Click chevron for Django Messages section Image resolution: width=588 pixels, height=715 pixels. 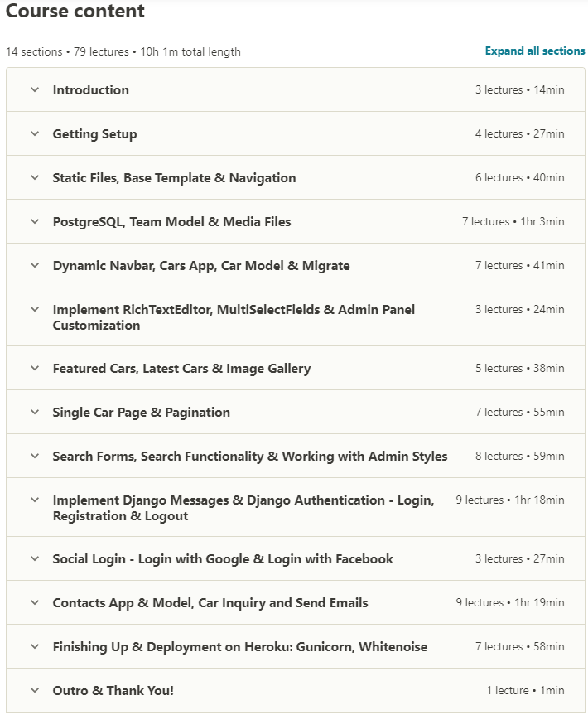point(35,500)
